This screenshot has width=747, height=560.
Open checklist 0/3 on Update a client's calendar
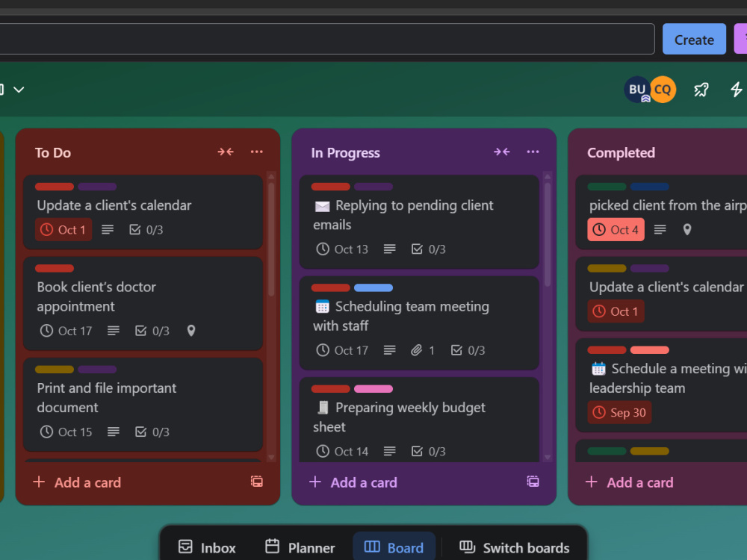click(146, 229)
